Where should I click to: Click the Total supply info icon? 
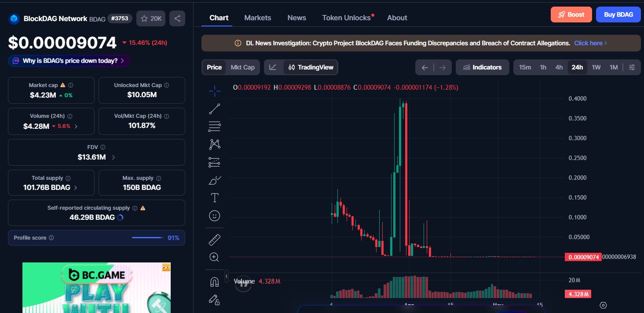click(68, 178)
